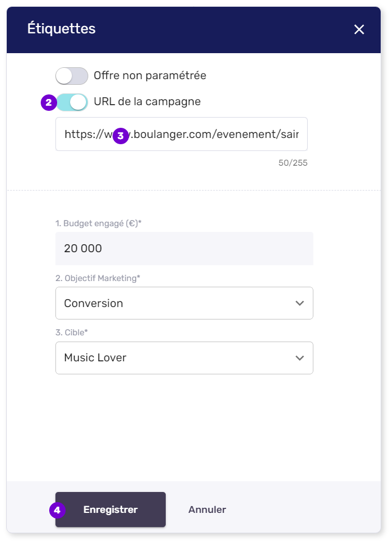This screenshot has width=392, height=544.
Task: Close the Étiquettes dialog with the X
Action: 359,30
